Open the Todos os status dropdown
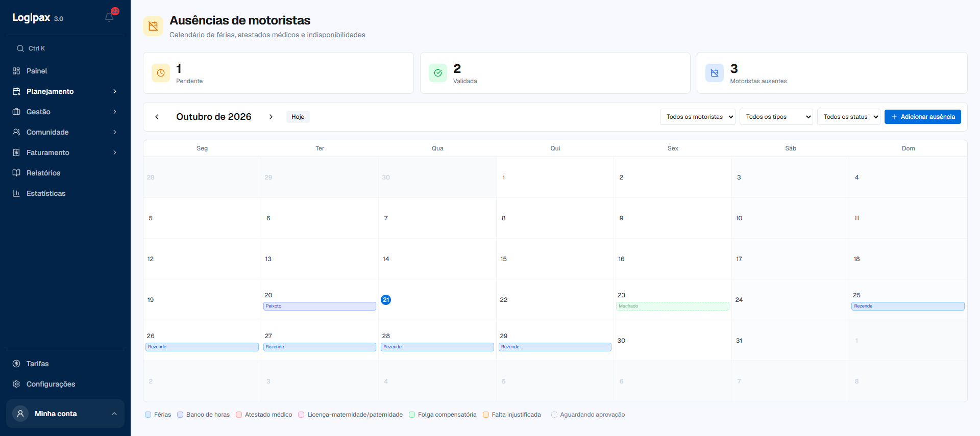The height and width of the screenshot is (436, 980). tap(849, 117)
